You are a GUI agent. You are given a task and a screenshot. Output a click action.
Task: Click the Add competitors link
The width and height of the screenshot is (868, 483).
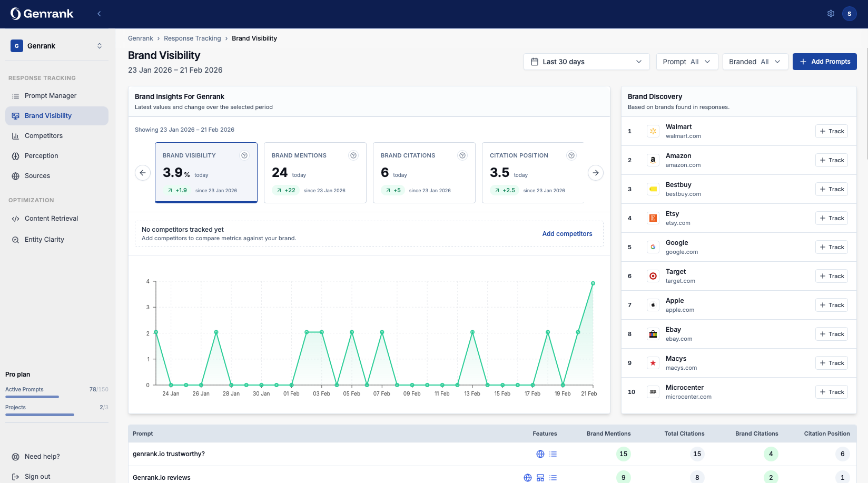567,234
